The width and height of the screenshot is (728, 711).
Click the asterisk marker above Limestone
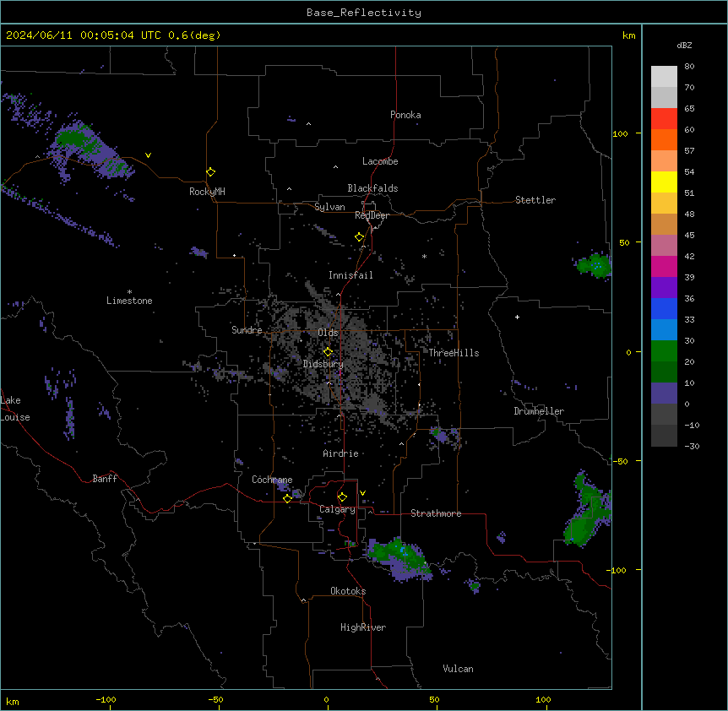[x=129, y=292]
